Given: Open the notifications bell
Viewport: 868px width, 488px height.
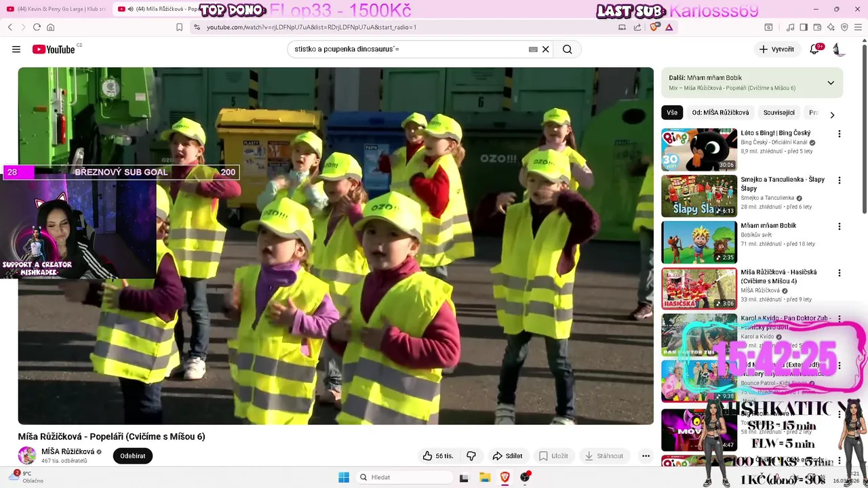Looking at the screenshot, I should (x=814, y=49).
